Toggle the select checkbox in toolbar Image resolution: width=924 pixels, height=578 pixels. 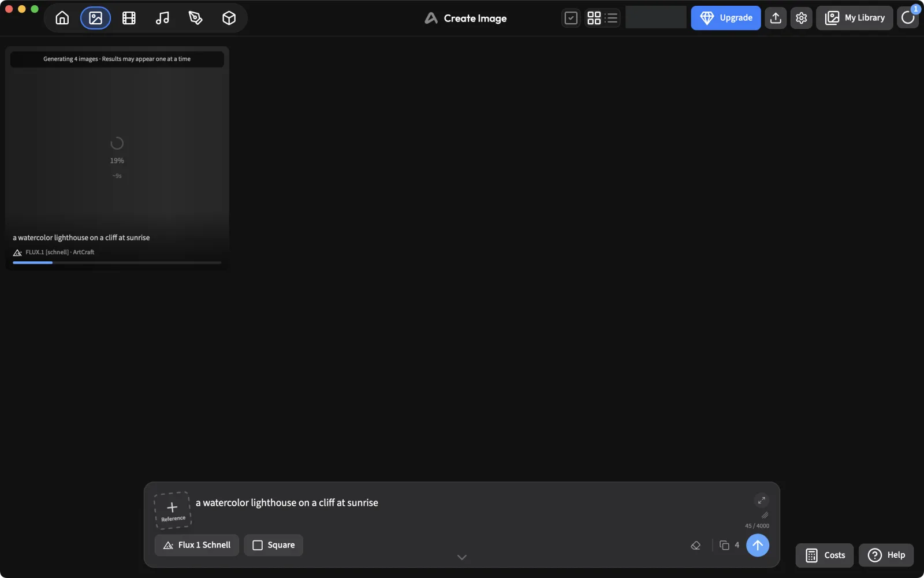point(571,18)
